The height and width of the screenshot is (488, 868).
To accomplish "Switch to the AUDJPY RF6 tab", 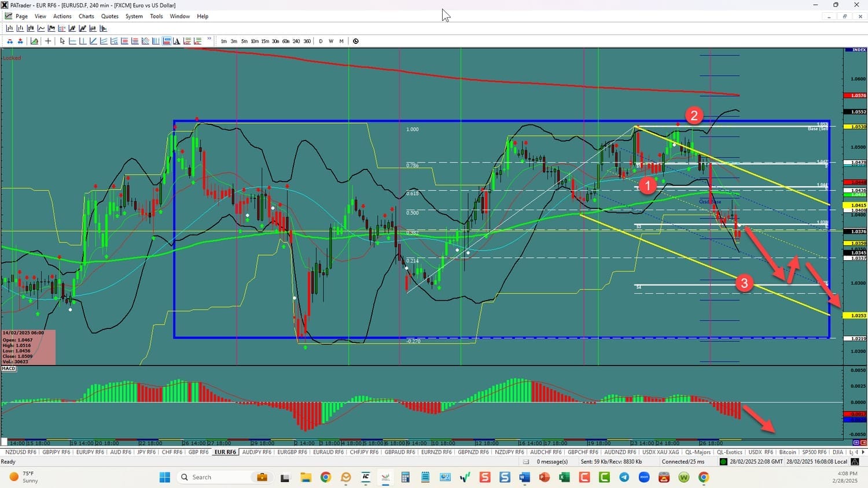I will pos(256,452).
